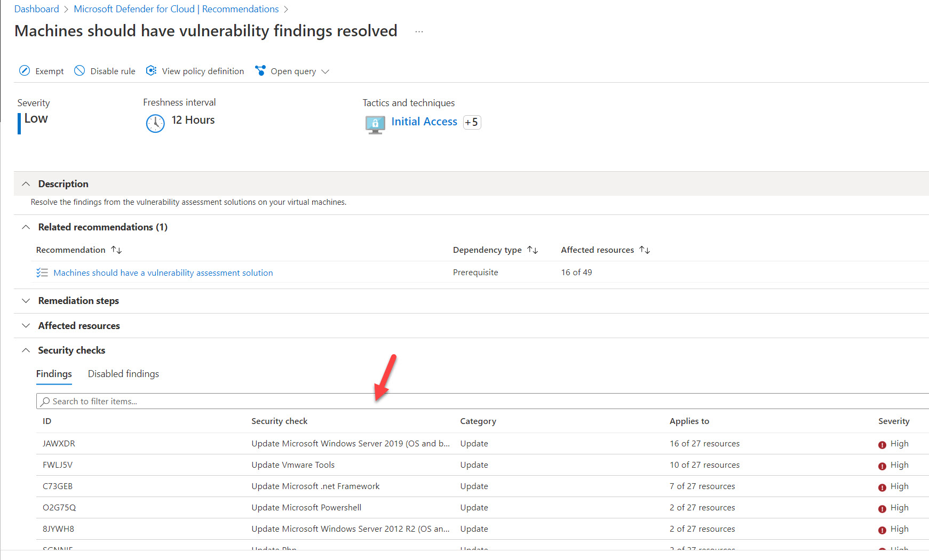This screenshot has width=929, height=560.
Task: Click the Disable rule icon
Action: 80,71
